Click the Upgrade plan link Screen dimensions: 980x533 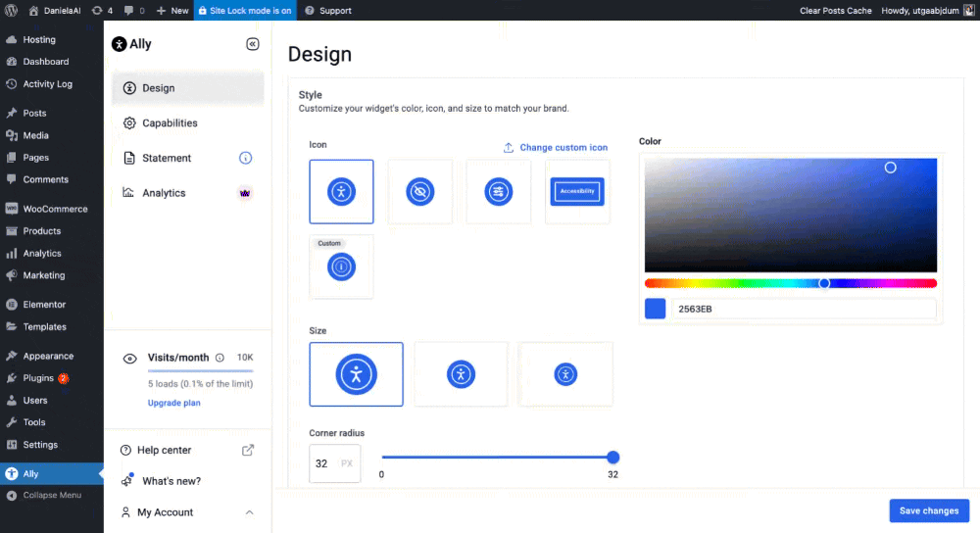174,403
